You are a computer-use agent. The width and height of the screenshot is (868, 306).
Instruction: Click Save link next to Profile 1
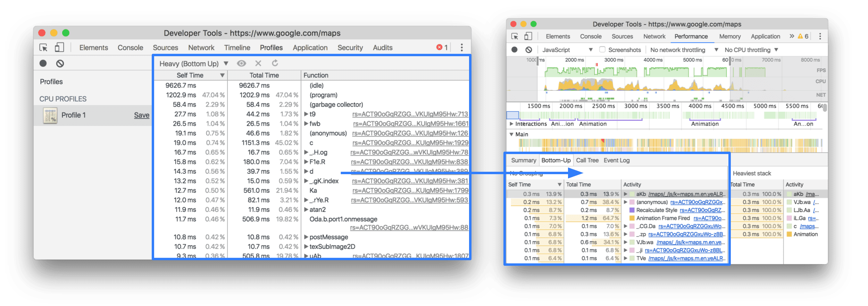tap(142, 115)
